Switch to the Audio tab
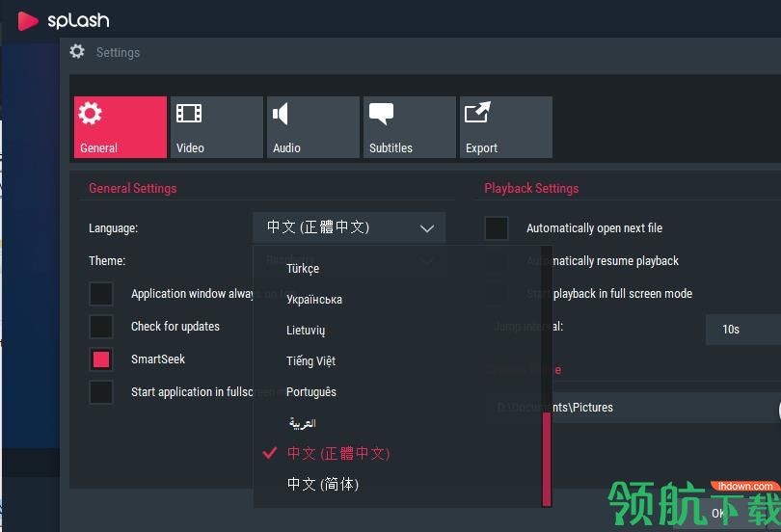Screen dimensions: 781x532 pyautogui.click(x=312, y=127)
